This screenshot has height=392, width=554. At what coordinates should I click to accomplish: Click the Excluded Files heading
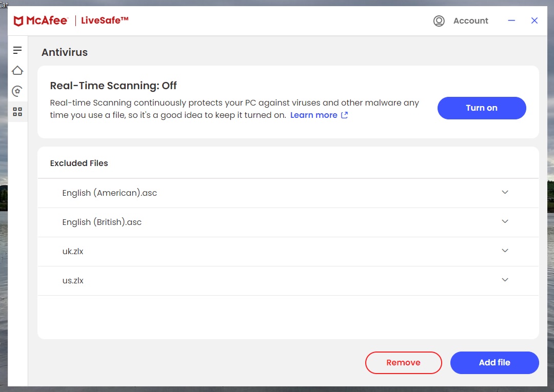click(79, 163)
